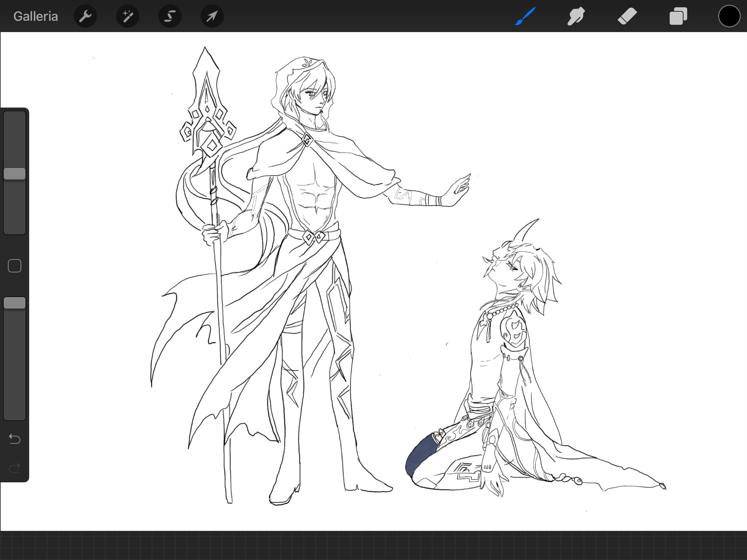Tap the undo arrow
The height and width of the screenshot is (560, 747).
15,439
